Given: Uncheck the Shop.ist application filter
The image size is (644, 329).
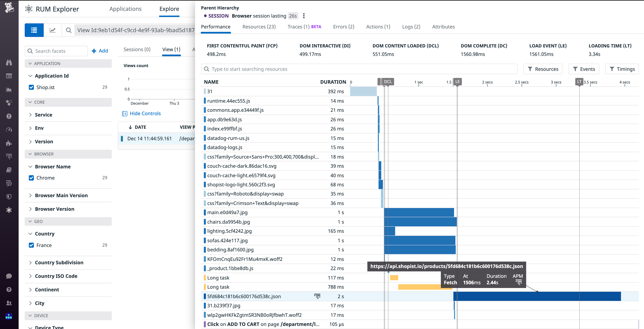Looking at the screenshot, I should (31, 87).
